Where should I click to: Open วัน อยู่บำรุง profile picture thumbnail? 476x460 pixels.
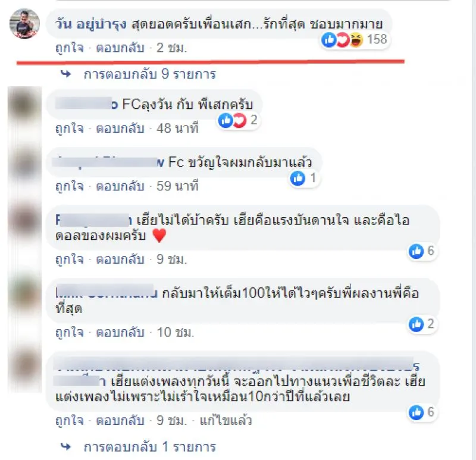(24, 24)
